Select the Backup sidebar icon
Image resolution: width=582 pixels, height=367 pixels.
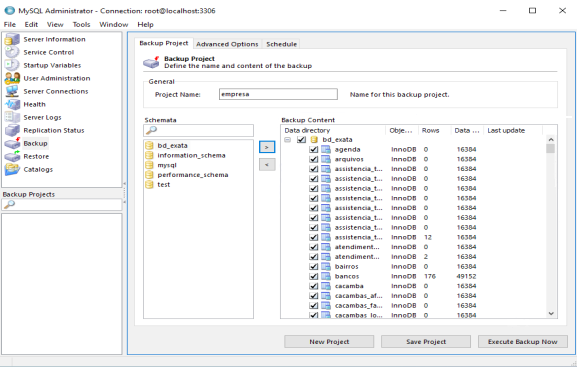pyautogui.click(x=12, y=143)
